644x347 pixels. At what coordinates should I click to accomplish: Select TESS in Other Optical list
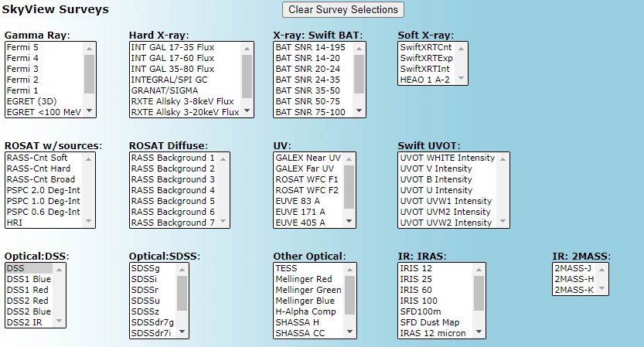[x=309, y=268]
